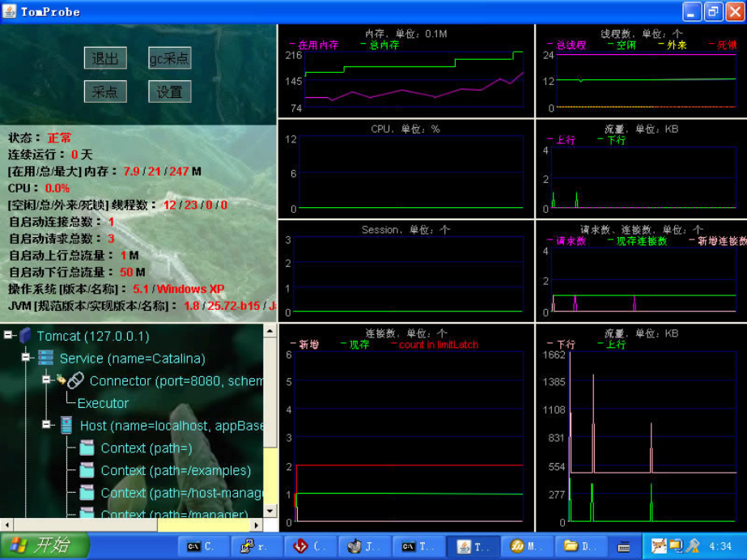Select Host (name=localhost tree label
This screenshot has width=747, height=560.
[x=172, y=426]
